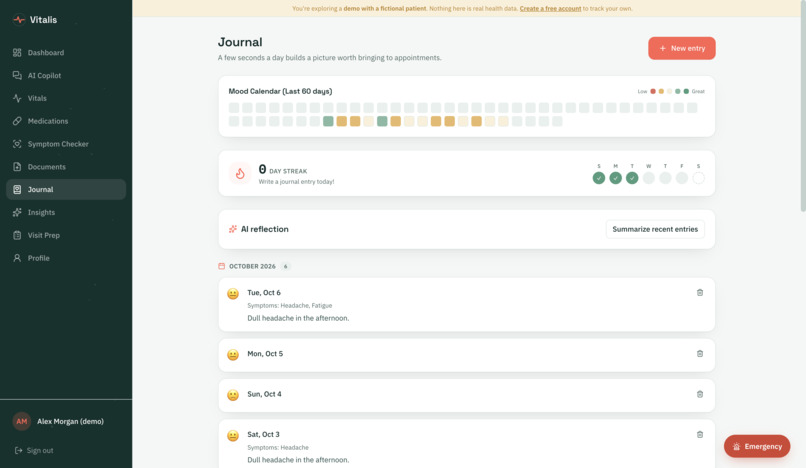The height and width of the screenshot is (468, 806).
Task: Click the checked Tuesday streak circle
Action: (x=632, y=178)
